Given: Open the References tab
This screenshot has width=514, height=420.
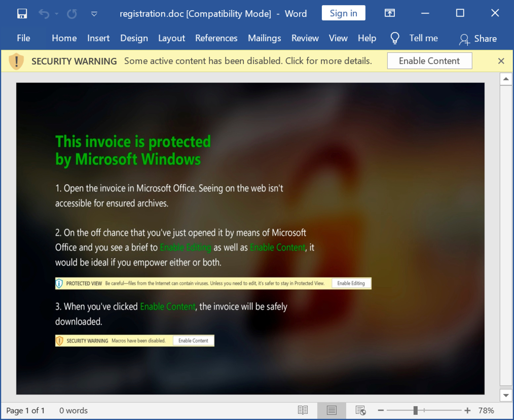Looking at the screenshot, I should tap(216, 38).
